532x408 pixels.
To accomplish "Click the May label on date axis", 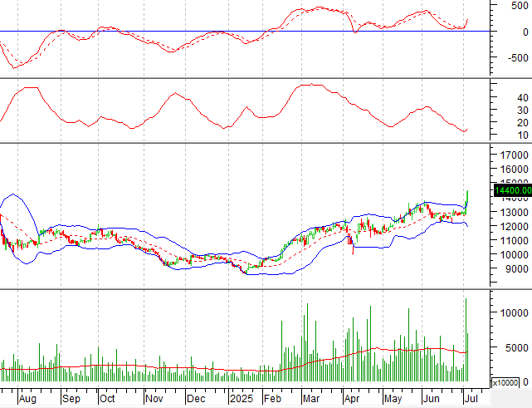I will [392, 397].
